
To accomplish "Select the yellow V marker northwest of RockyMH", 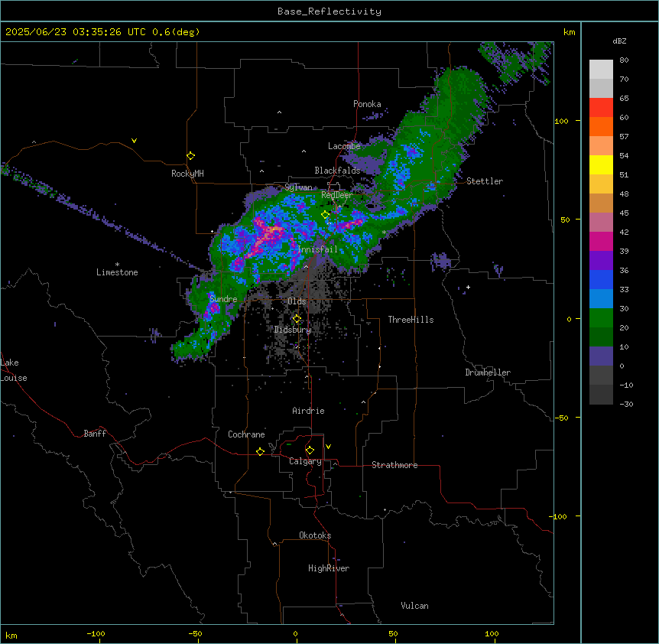I will click(134, 141).
